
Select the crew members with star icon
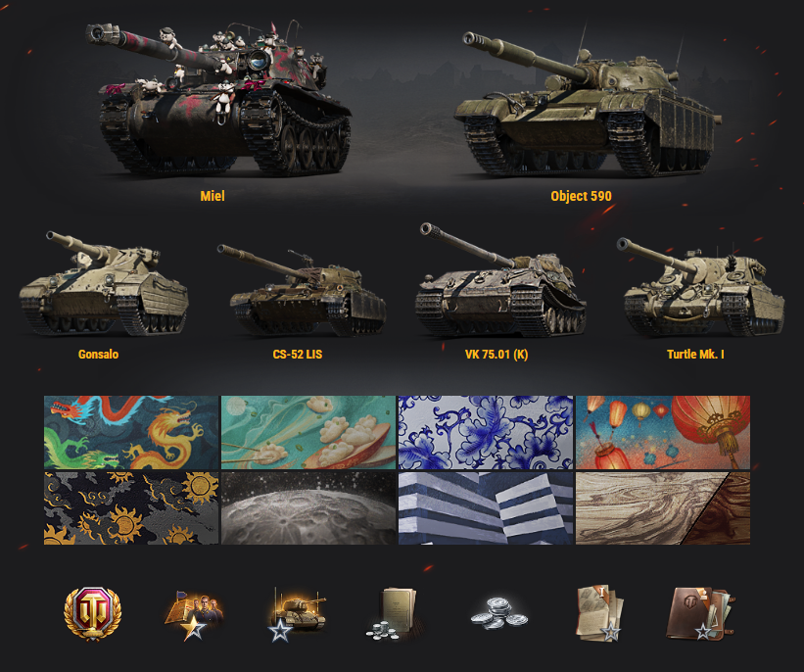click(x=194, y=615)
